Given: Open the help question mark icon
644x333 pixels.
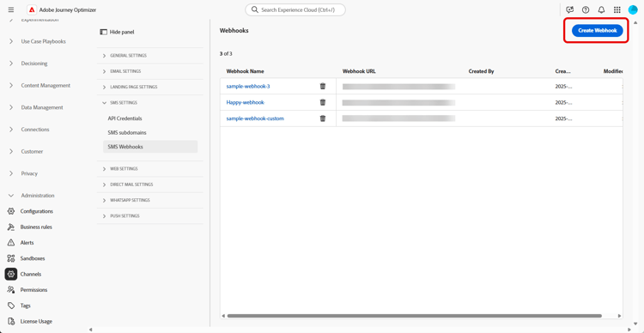Looking at the screenshot, I should (x=586, y=9).
